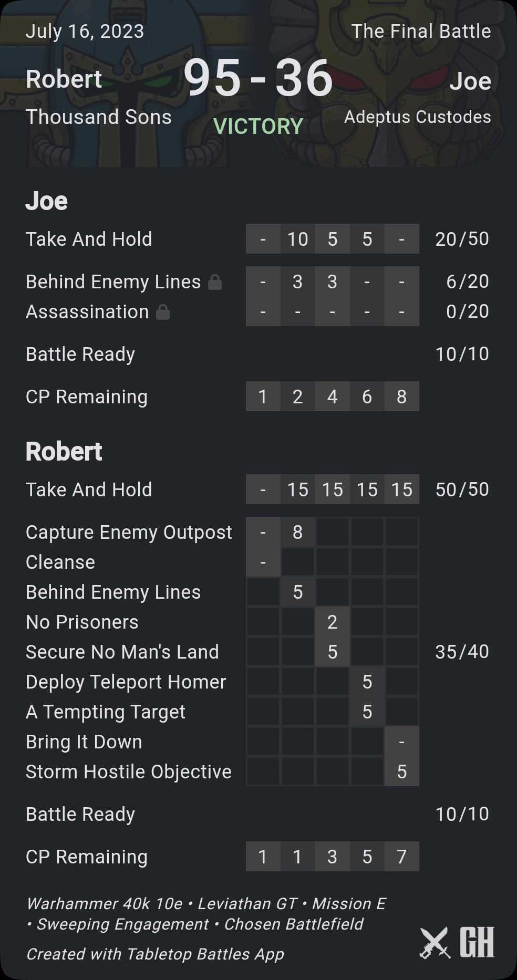Click the No Prisoners 2 score cell
The image size is (517, 980).
[x=332, y=622]
